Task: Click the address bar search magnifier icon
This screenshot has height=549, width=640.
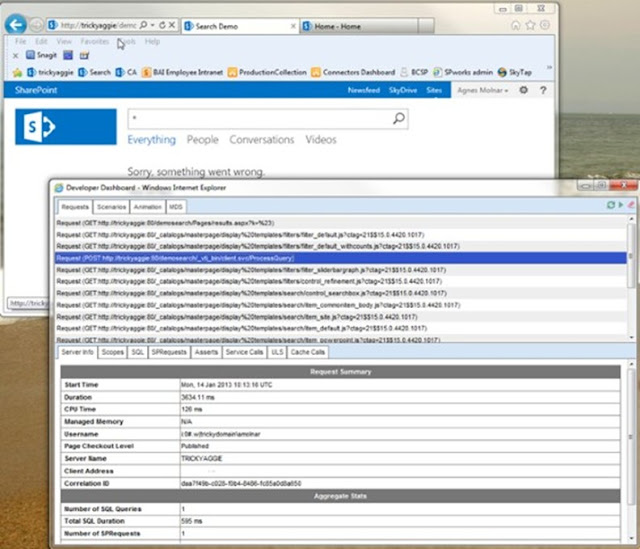Action: pyautogui.click(x=143, y=25)
